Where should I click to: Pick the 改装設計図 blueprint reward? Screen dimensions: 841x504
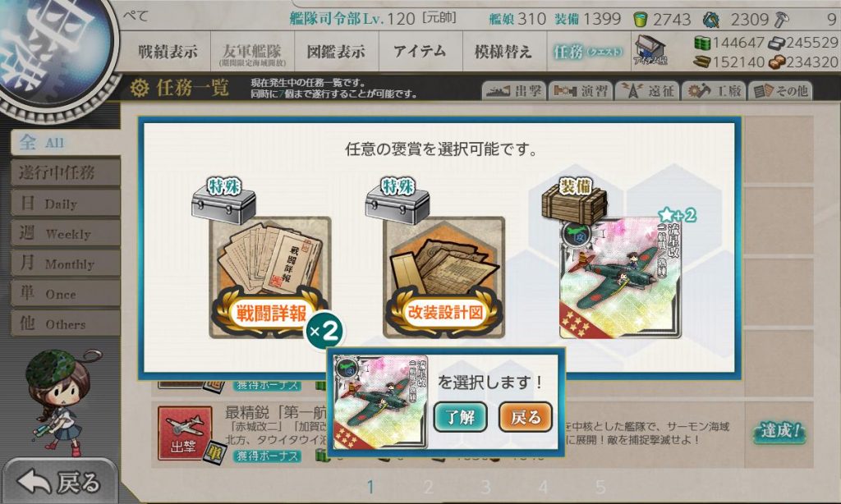point(444,277)
